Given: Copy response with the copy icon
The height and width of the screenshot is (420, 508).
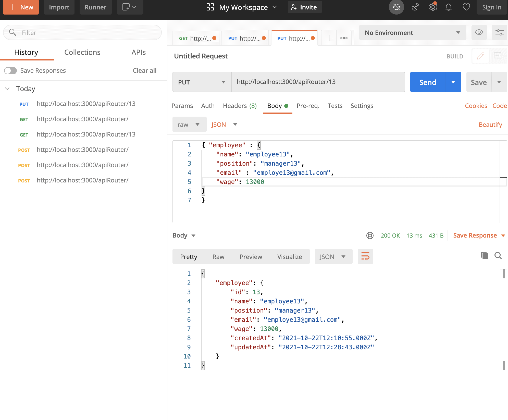Looking at the screenshot, I should [x=484, y=255].
